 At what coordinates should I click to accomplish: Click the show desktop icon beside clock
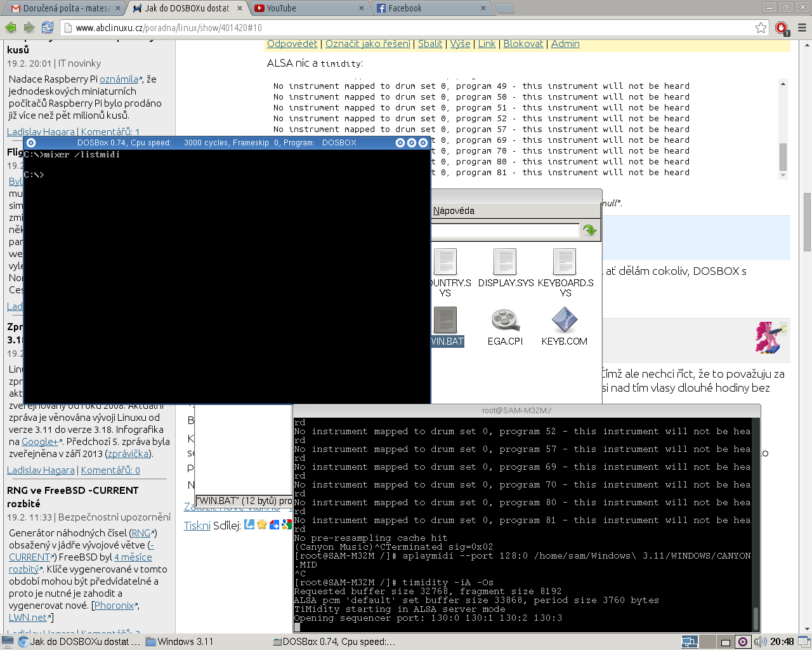(x=804, y=642)
